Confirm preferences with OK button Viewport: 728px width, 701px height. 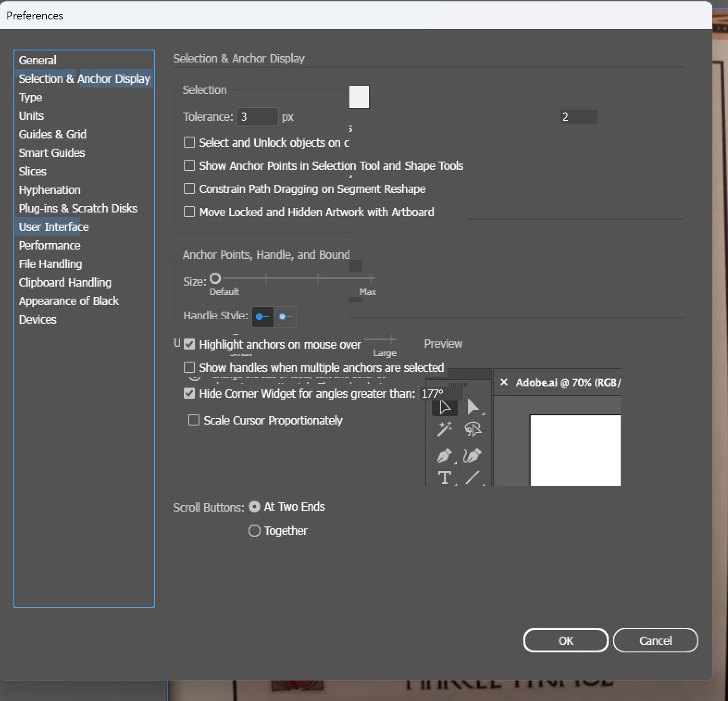(566, 640)
